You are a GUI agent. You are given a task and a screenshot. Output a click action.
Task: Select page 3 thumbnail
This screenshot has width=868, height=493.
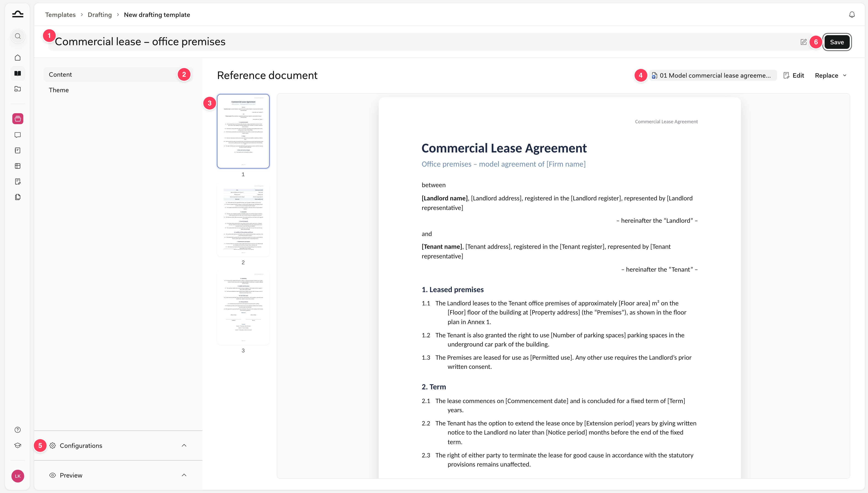click(x=243, y=308)
